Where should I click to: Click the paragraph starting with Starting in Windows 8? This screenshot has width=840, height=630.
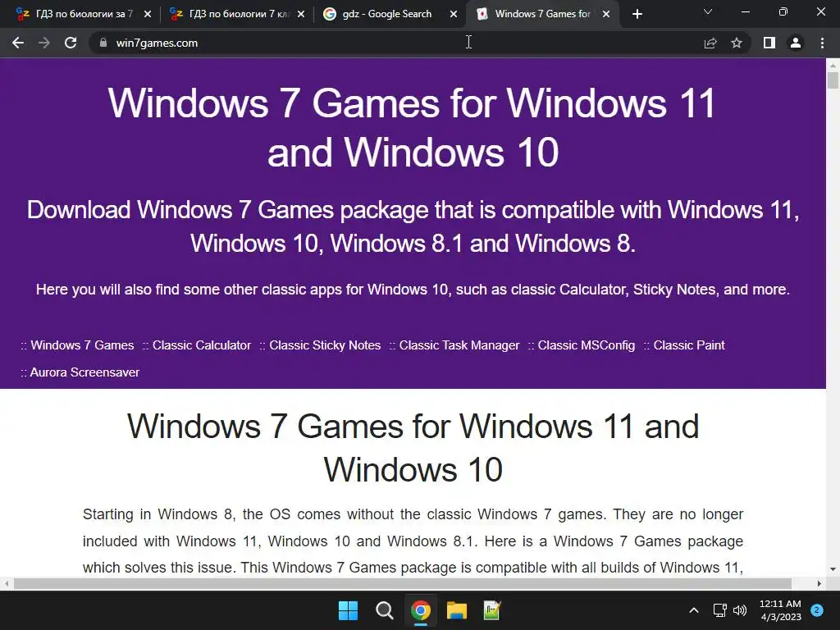tap(413, 541)
